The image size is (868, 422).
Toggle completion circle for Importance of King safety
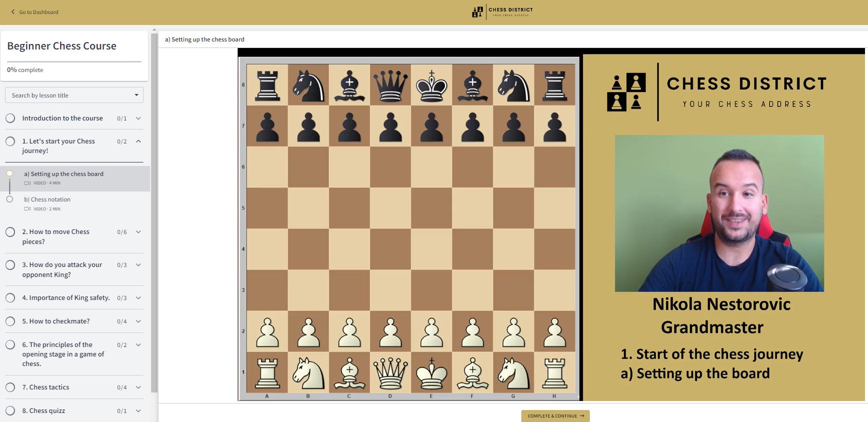click(x=10, y=298)
